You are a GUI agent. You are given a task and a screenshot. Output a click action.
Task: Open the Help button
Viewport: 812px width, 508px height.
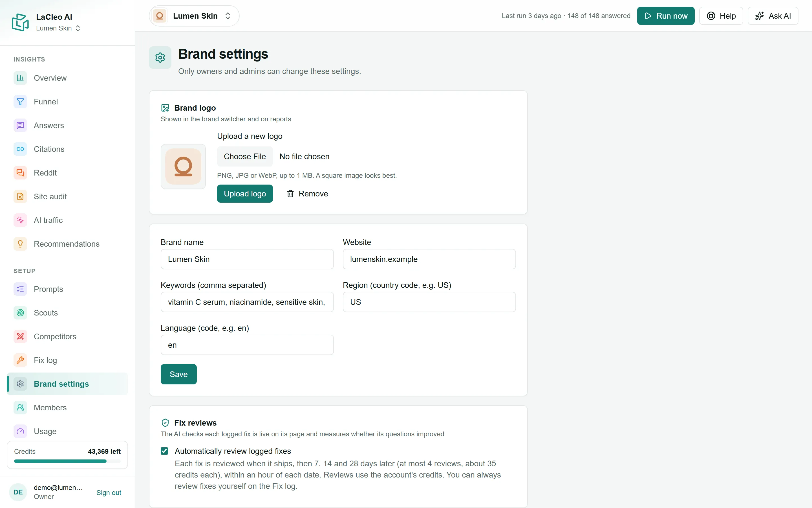pyautogui.click(x=721, y=16)
